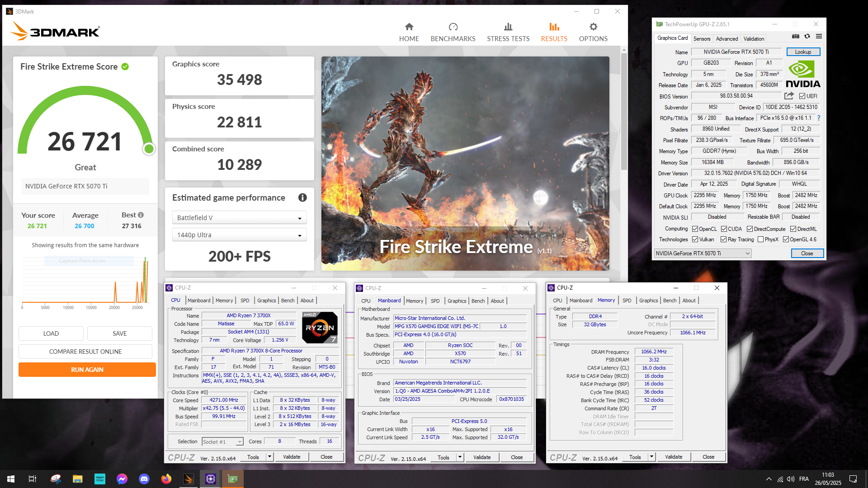Click GPU-Z refresh icon

807,37
